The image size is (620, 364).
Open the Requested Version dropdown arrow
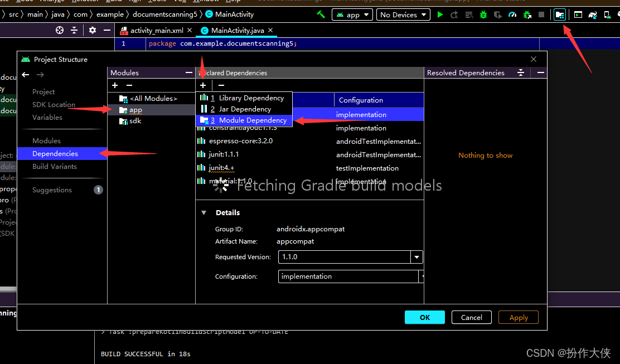click(x=416, y=257)
